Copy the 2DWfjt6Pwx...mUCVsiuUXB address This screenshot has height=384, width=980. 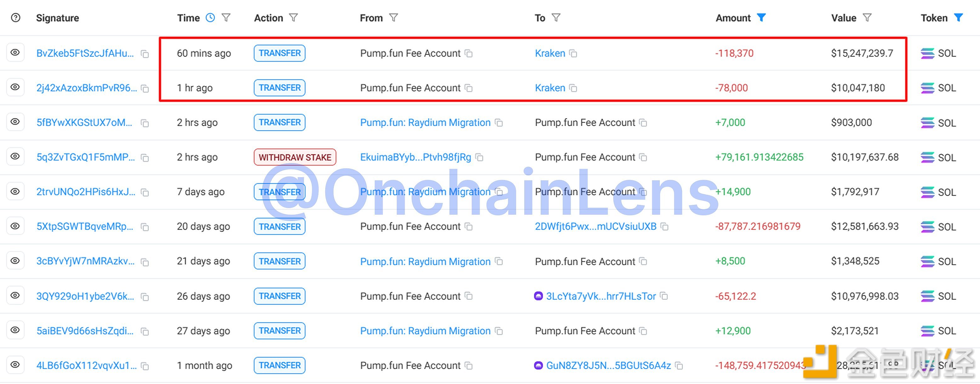(x=665, y=227)
